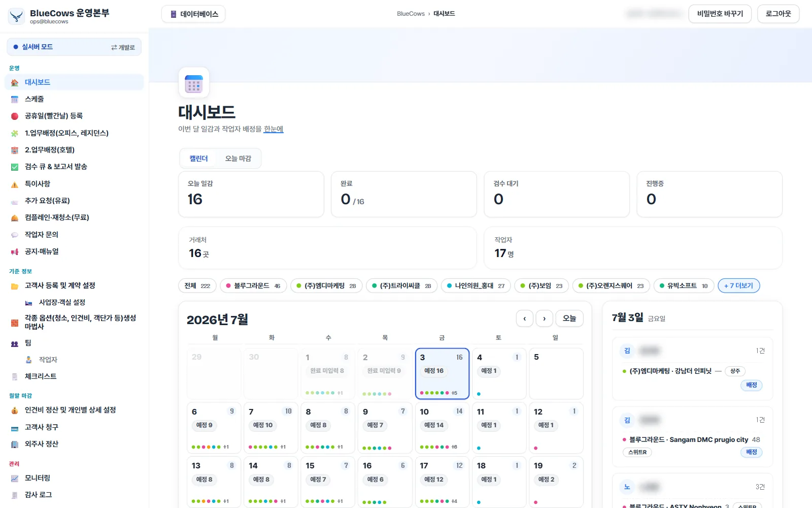This screenshot has height=508, width=812.
Task: Click 배정 button for Sangam DMC prugio task
Action: [752, 452]
